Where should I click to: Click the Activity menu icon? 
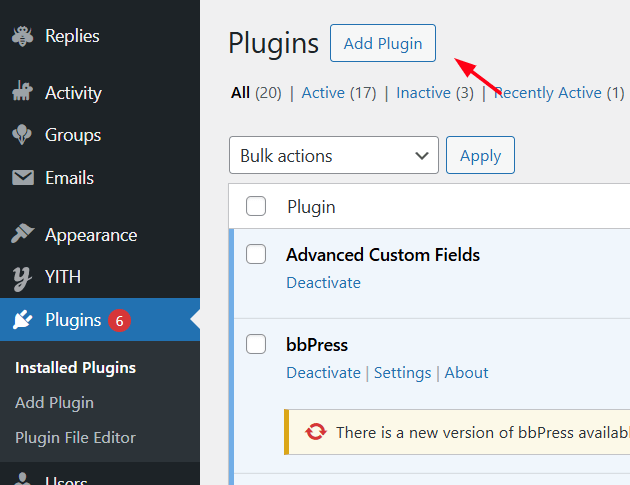coord(22,91)
